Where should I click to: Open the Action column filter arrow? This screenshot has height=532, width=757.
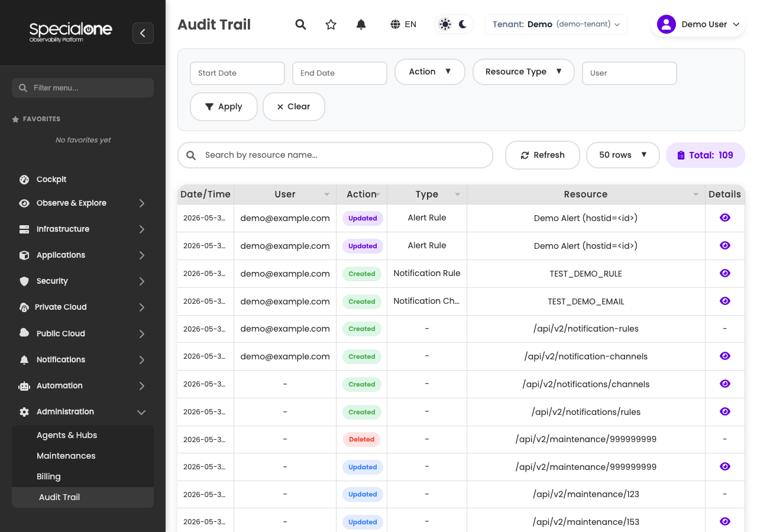(x=378, y=194)
